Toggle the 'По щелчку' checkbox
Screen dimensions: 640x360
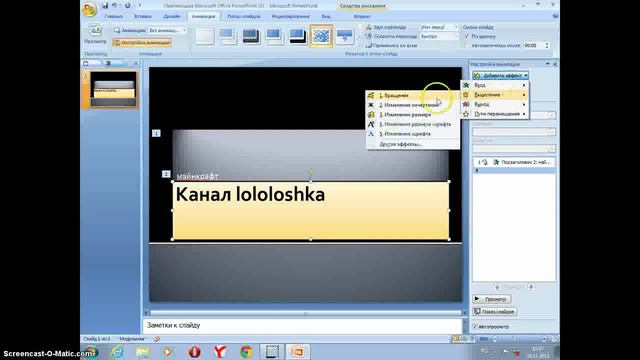(467, 36)
